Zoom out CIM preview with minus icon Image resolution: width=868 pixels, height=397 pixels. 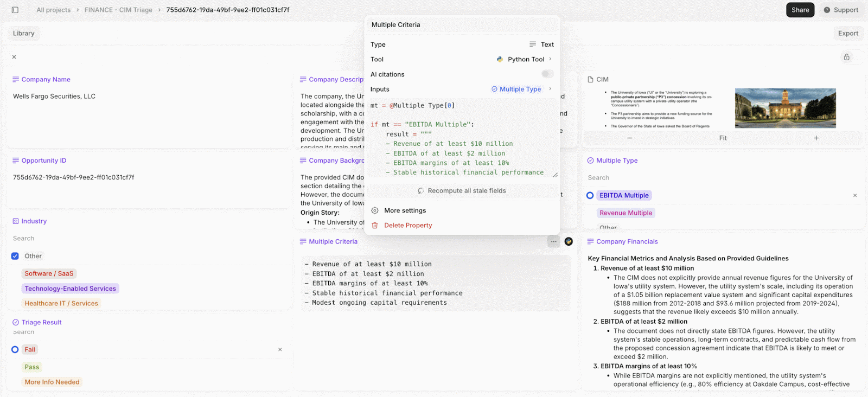click(629, 138)
